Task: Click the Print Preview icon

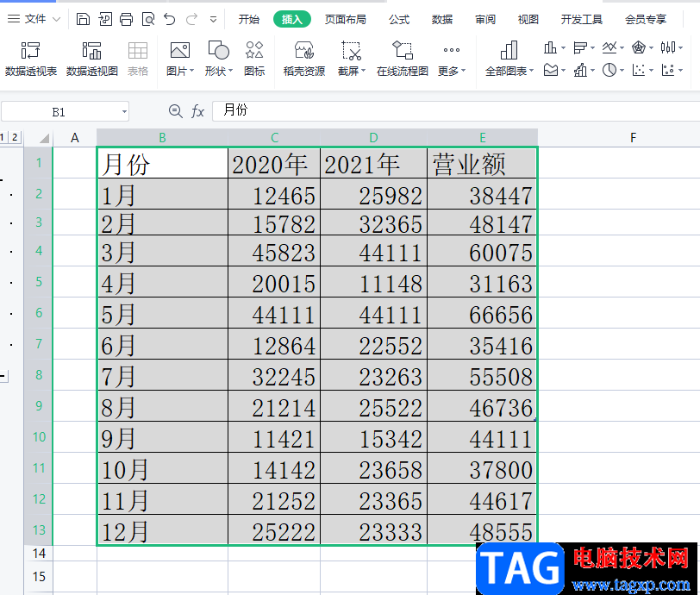Action: point(148,19)
